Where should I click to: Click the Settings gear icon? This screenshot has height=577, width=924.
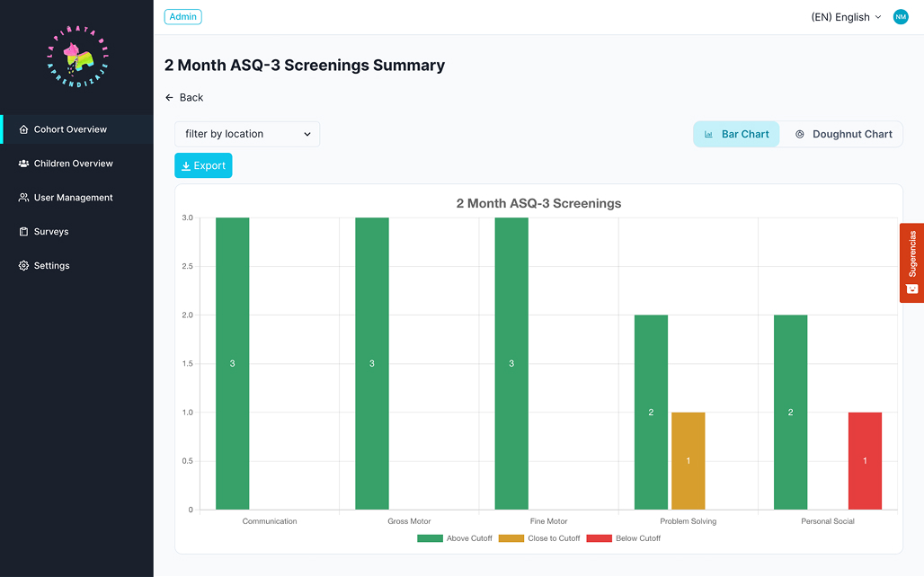click(x=23, y=266)
